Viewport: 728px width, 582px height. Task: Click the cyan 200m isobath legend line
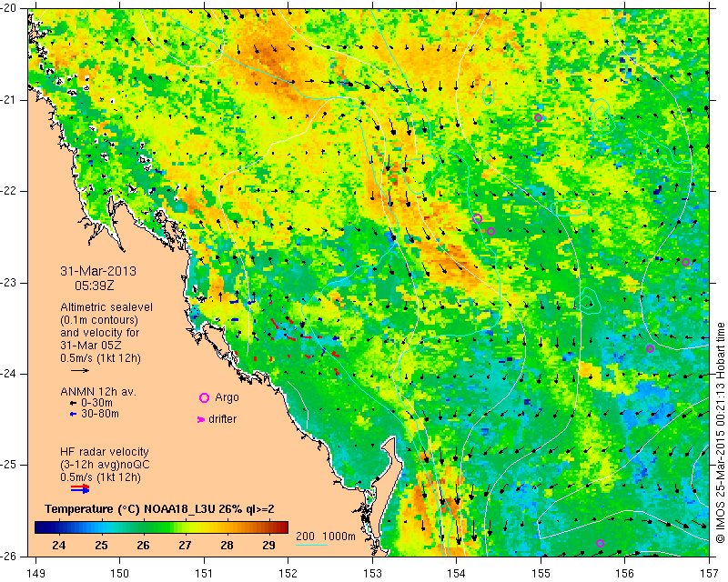(311, 545)
